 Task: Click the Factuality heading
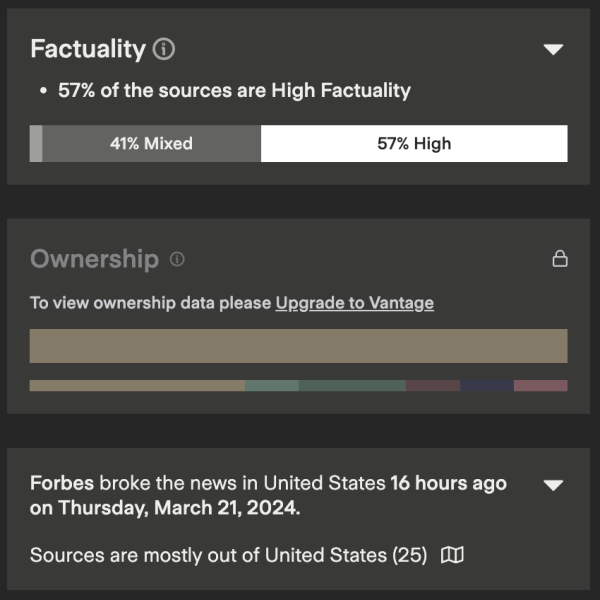pyautogui.click(x=88, y=49)
